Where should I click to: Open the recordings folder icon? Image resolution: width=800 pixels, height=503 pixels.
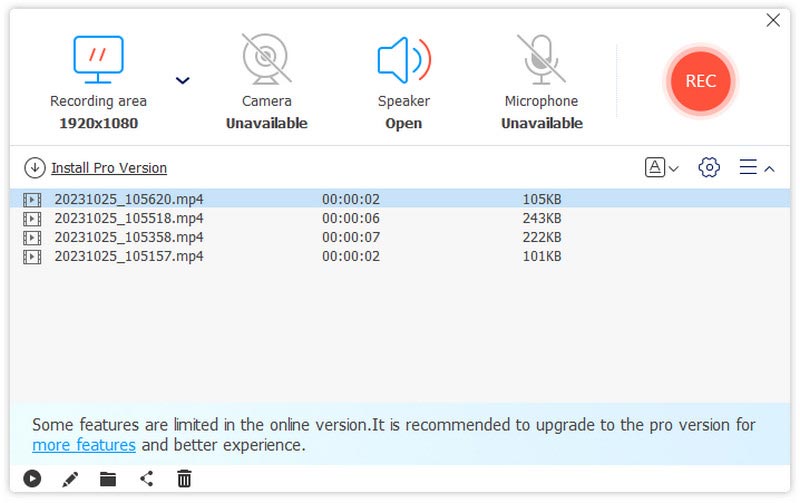coord(108,479)
